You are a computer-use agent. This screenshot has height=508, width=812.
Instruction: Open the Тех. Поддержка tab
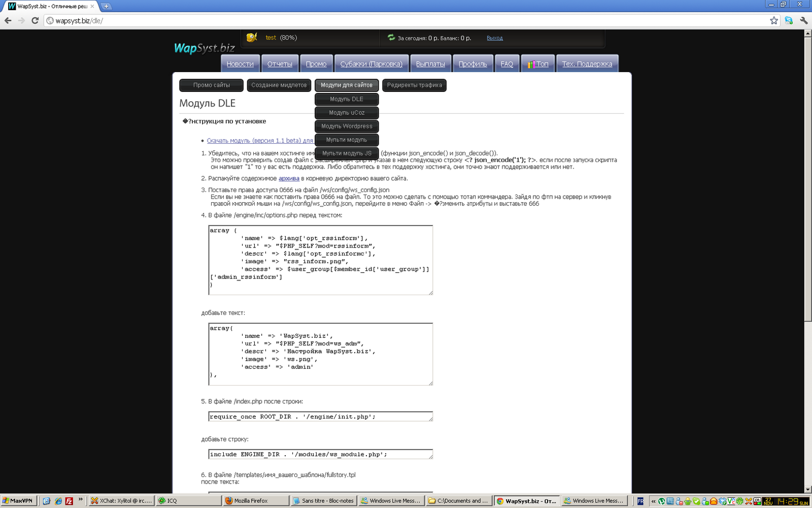(x=587, y=63)
